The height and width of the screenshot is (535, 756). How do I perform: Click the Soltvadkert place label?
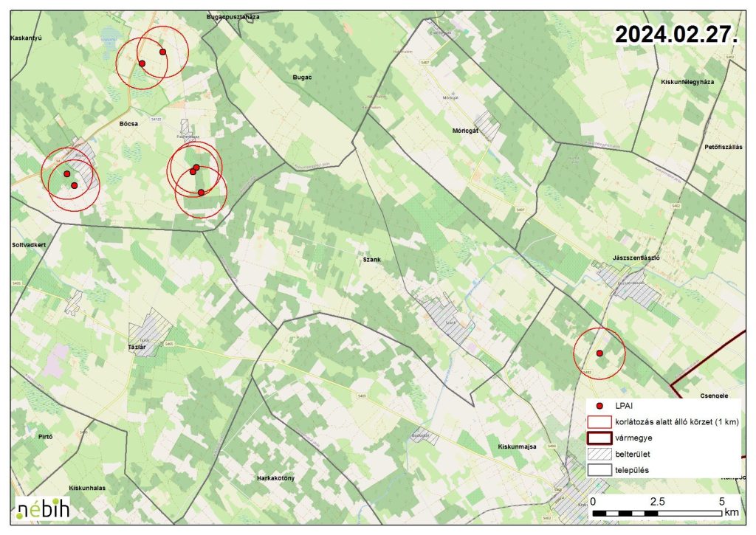(29, 245)
